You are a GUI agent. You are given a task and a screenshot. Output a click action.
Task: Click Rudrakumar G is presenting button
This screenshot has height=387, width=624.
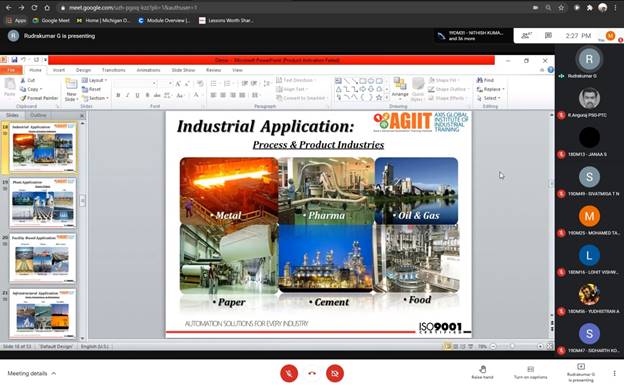click(x=581, y=373)
